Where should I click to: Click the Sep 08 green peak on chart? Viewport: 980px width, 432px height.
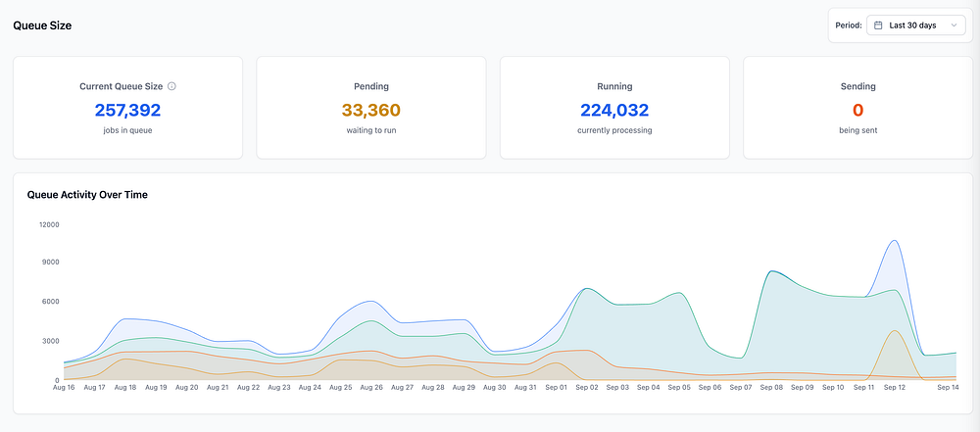point(773,270)
